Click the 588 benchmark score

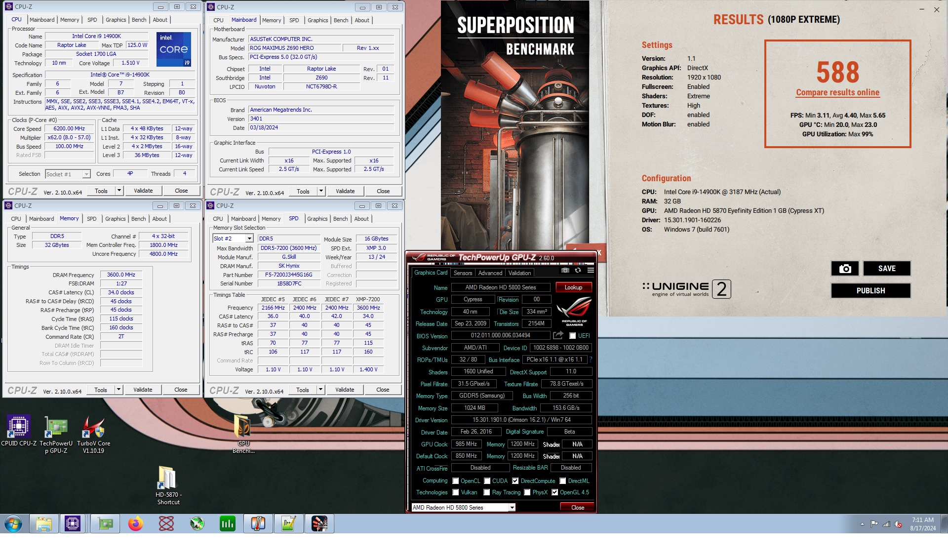[837, 72]
